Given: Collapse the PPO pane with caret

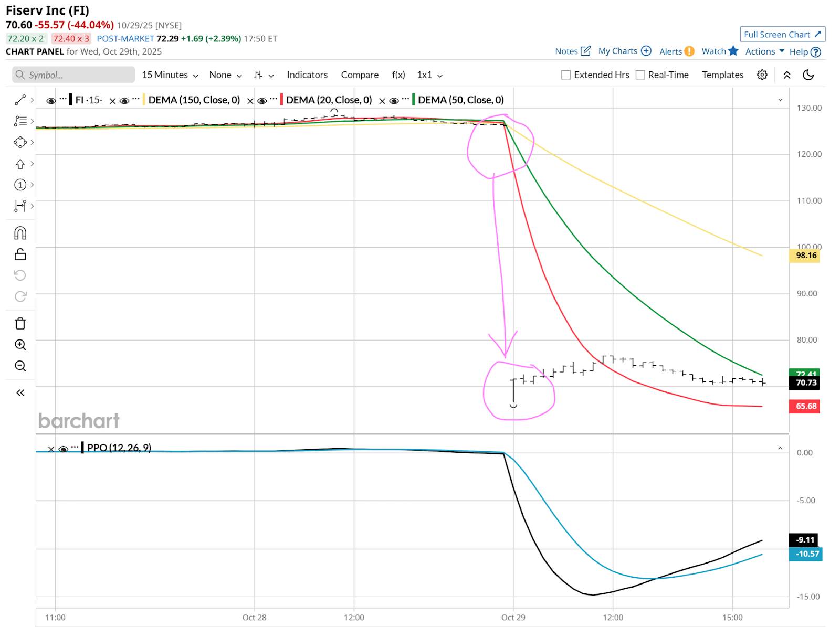Looking at the screenshot, I should tap(780, 449).
